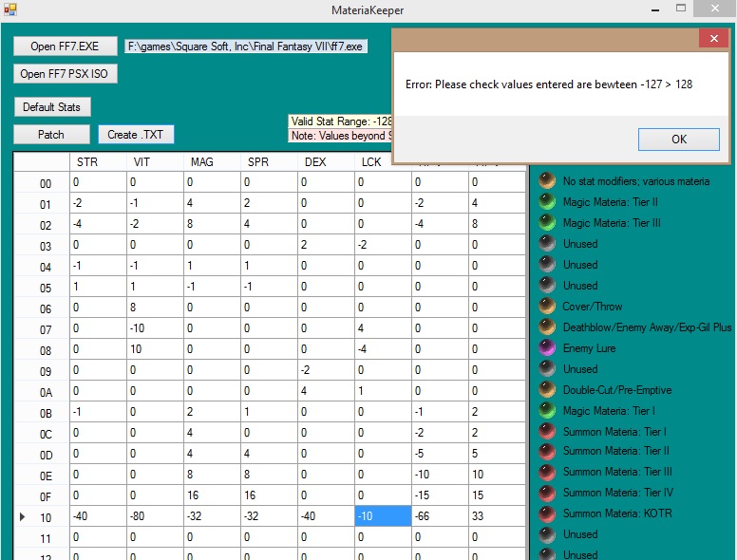Click the Patch button
Screen dimensions: 737x560
pos(51,135)
